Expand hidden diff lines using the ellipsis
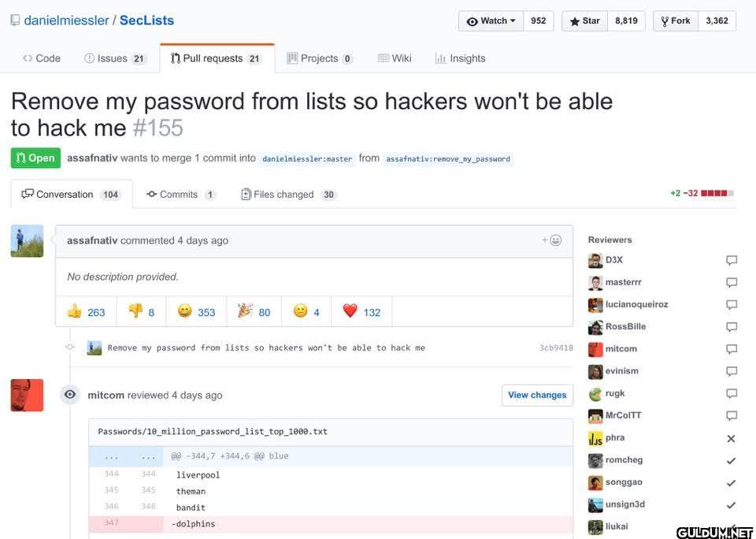The image size is (756, 539). pos(109,455)
